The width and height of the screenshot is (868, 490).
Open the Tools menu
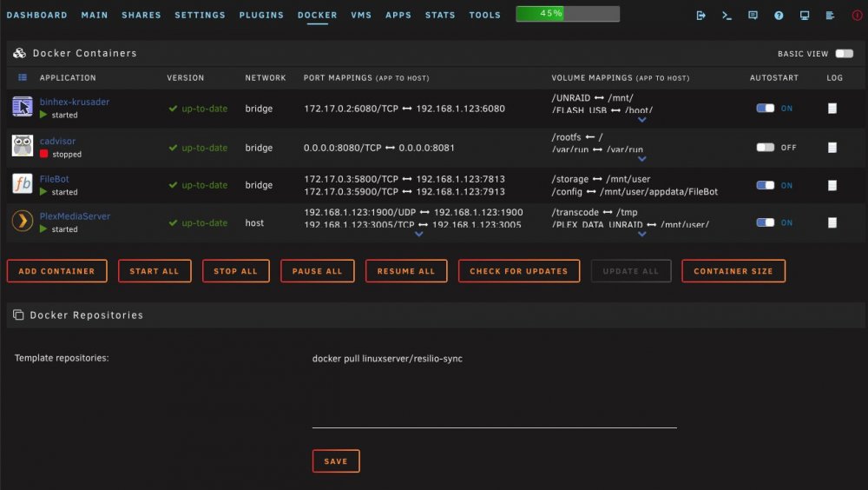485,15
